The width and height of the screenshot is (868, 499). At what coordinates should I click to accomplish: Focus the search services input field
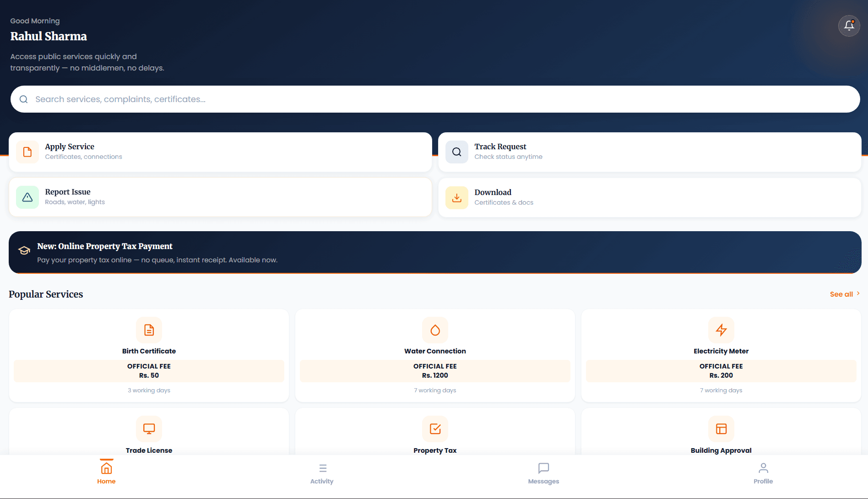point(435,99)
